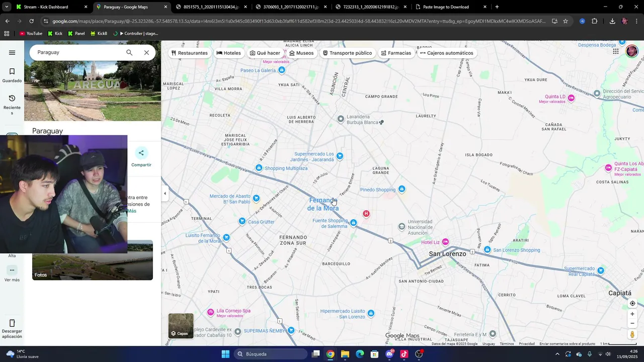The width and height of the screenshot is (644, 362).
Task: Click the Shopping Multiplaza marker
Action: click(x=259, y=168)
